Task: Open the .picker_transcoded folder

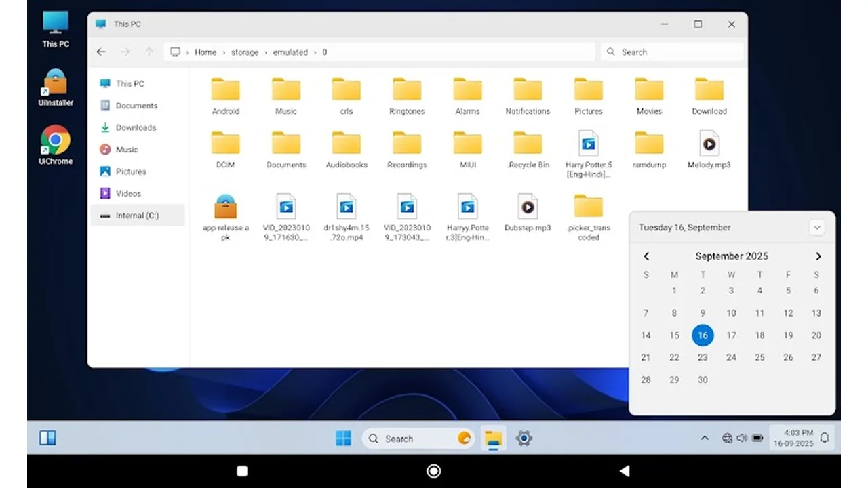Action: tap(588, 218)
